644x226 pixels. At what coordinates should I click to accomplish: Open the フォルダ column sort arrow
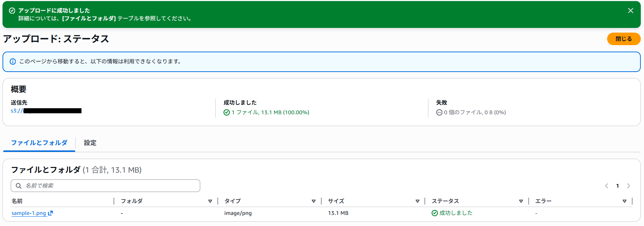coord(210,201)
